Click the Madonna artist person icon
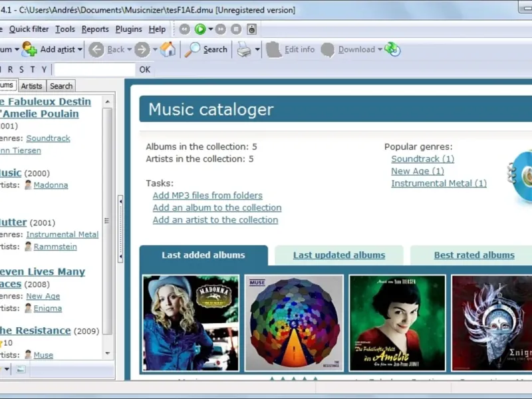The image size is (532, 399). click(x=28, y=185)
